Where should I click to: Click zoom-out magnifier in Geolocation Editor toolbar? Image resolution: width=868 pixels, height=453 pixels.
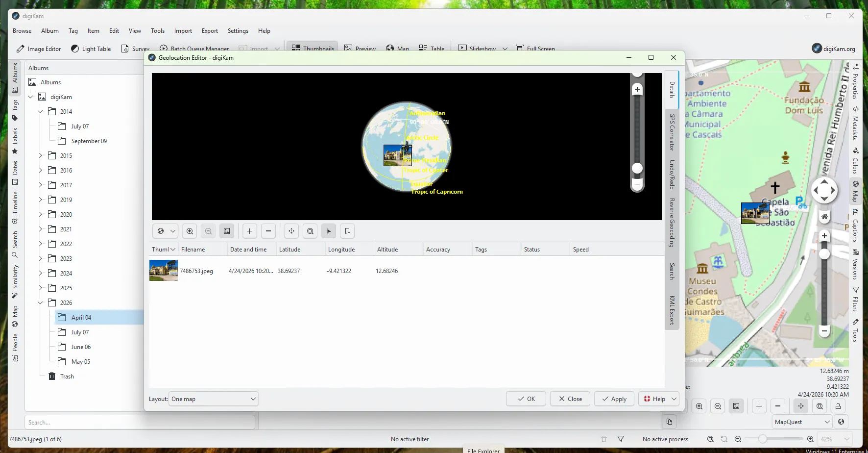click(x=208, y=231)
